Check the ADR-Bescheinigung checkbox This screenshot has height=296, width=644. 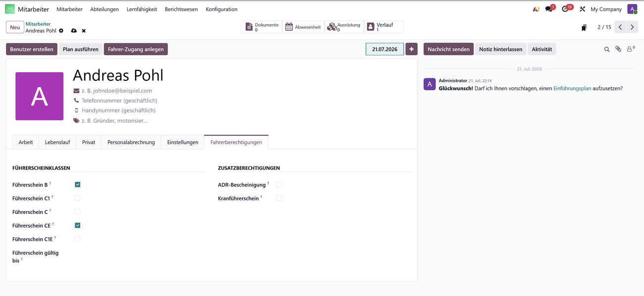(x=279, y=184)
